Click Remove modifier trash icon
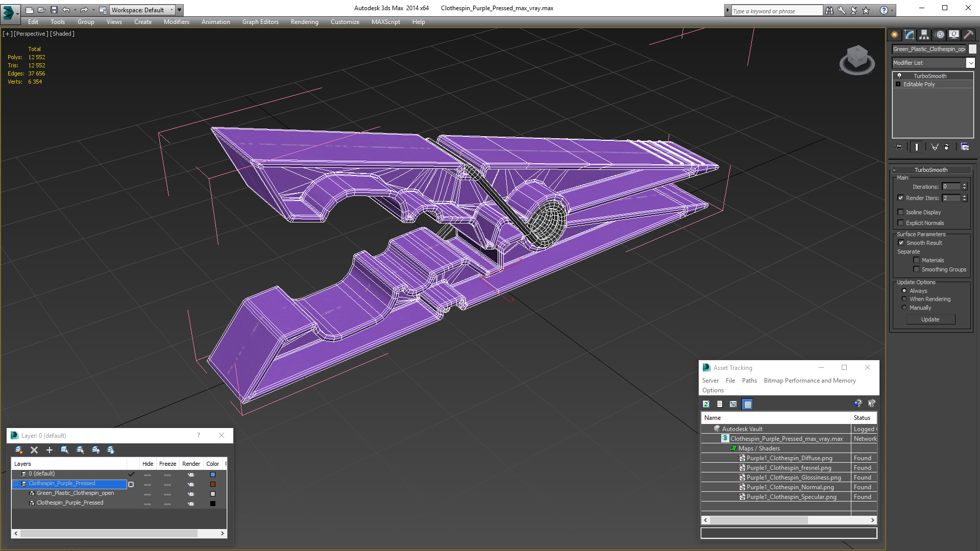 [947, 147]
